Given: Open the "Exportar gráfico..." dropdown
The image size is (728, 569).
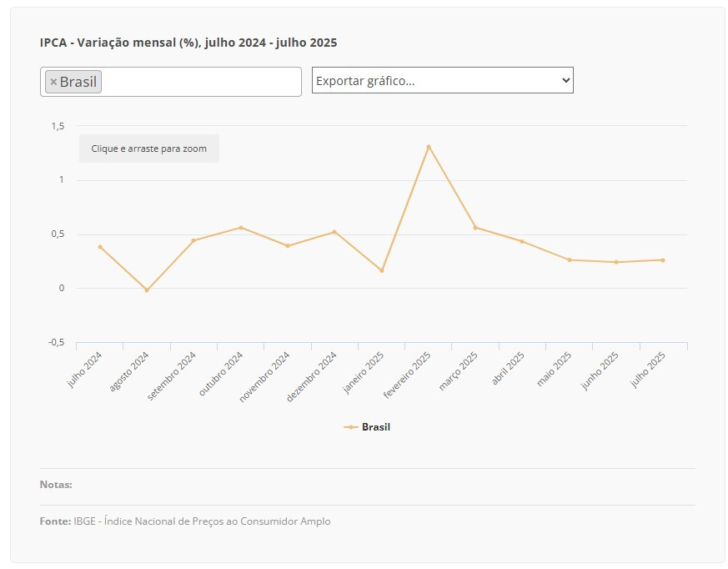Looking at the screenshot, I should click(442, 80).
